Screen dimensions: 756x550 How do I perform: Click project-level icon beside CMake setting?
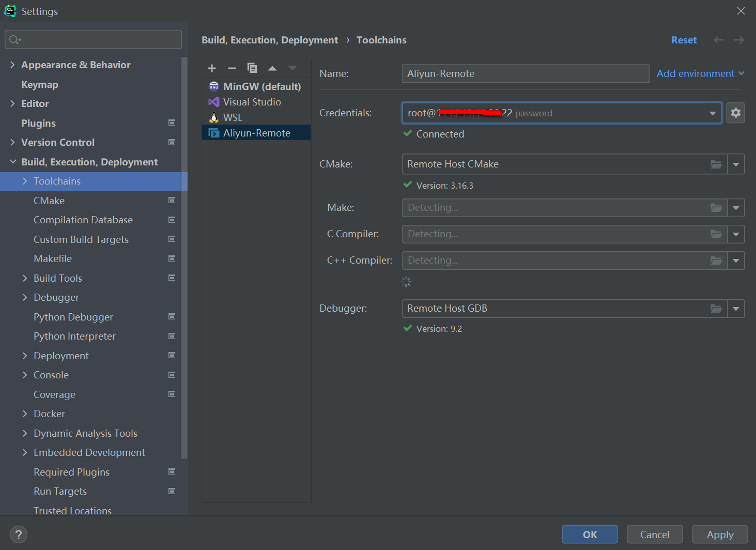[172, 200]
